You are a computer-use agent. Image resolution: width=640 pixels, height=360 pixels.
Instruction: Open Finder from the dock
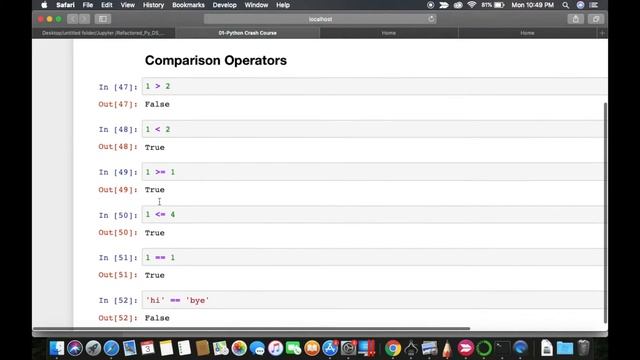click(x=57, y=348)
